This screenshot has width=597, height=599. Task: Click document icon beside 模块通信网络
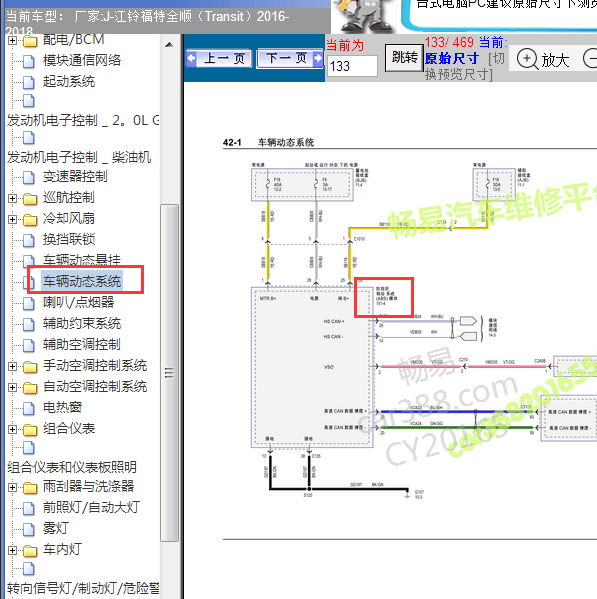coord(29,61)
